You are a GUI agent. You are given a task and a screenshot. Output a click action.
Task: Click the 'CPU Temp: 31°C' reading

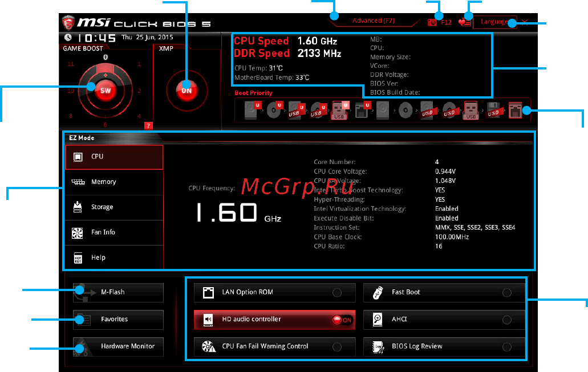coord(258,68)
